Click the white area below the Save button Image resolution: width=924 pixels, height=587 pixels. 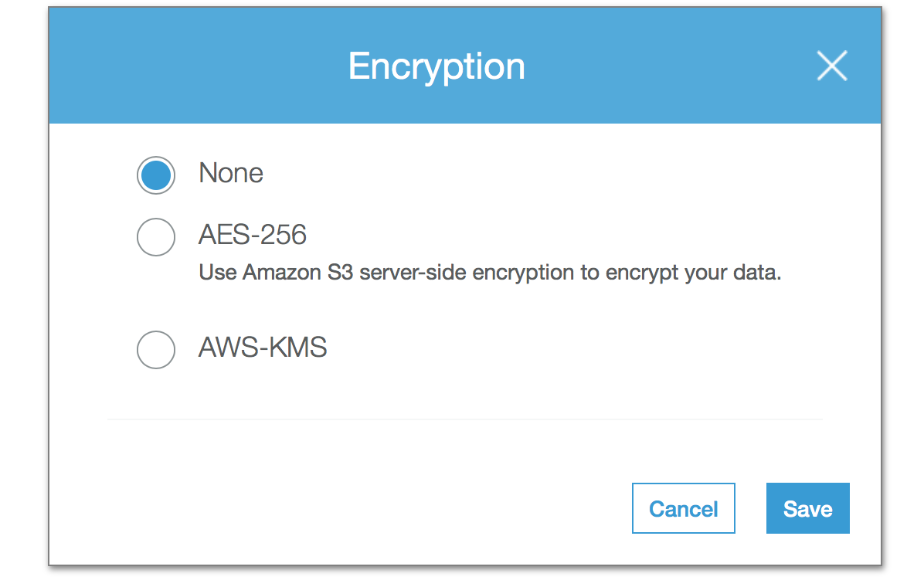pos(807,550)
